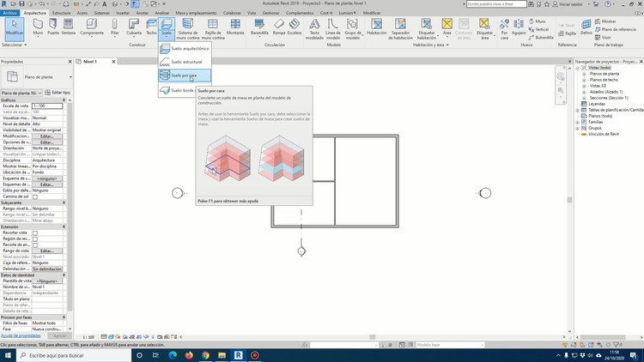Click the Modificar tool
Image resolution: width=644 pixels, height=362 pixels.
pyautogui.click(x=15, y=27)
